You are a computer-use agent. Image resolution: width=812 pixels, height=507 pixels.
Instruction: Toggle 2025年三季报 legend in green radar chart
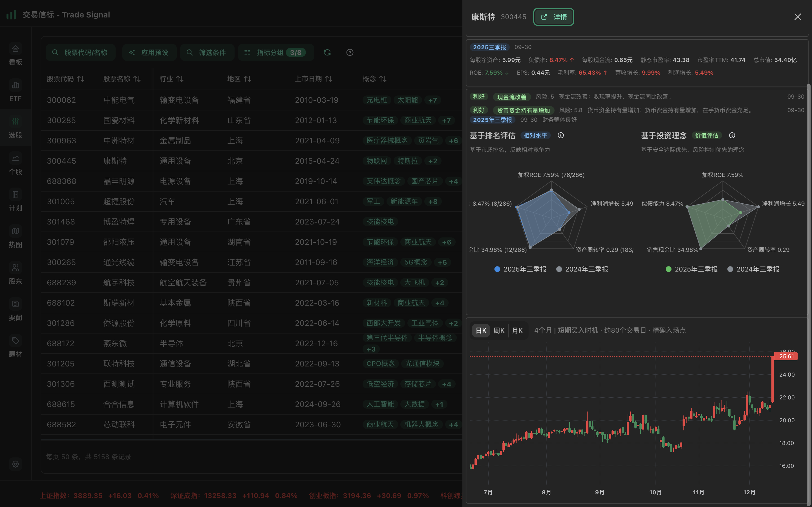point(692,269)
